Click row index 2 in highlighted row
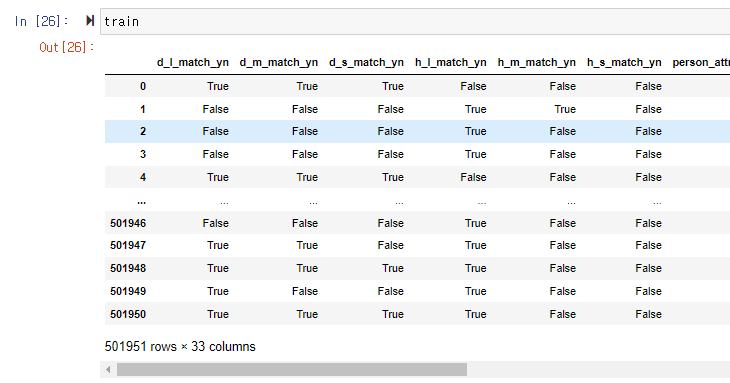The width and height of the screenshot is (730, 383). (x=143, y=131)
